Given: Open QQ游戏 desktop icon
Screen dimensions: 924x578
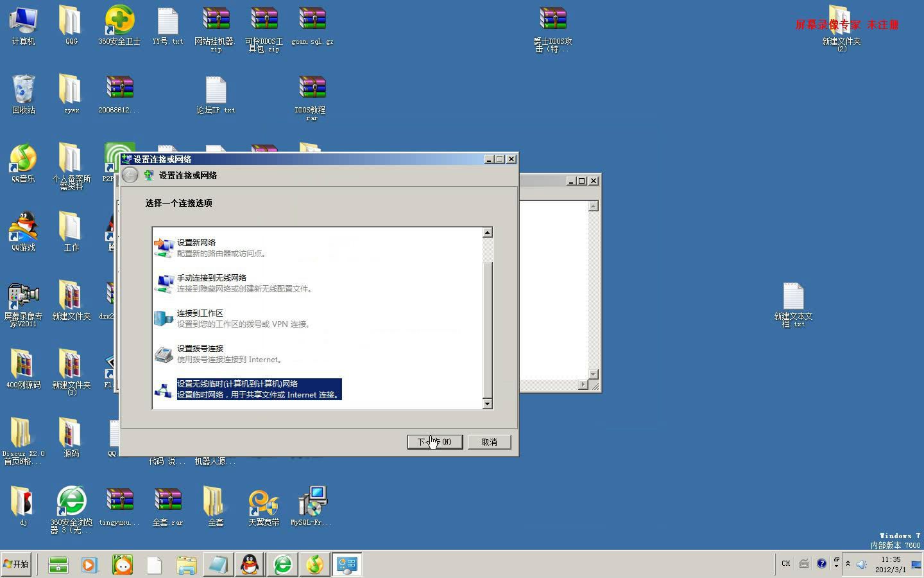Looking at the screenshot, I should point(22,226).
